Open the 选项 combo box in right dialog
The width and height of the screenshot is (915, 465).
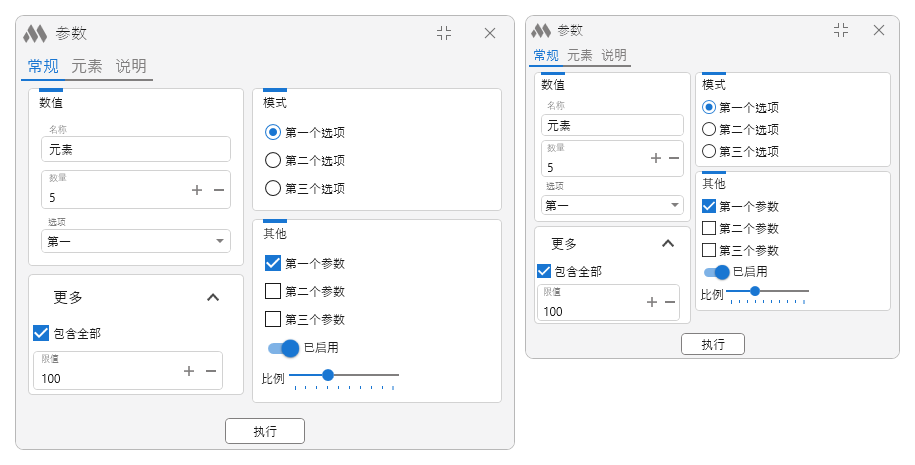tap(612, 205)
